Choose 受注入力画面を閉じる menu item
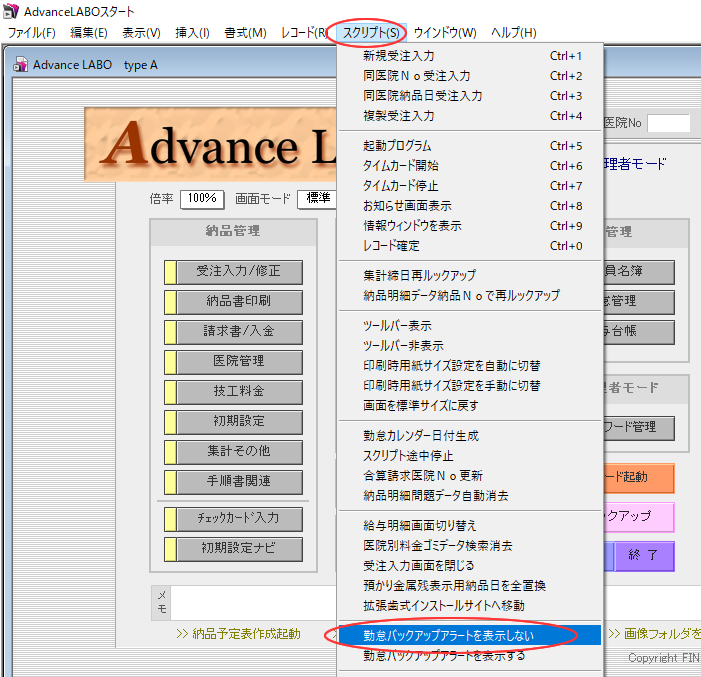Image resolution: width=701 pixels, height=677 pixels. click(x=469, y=566)
